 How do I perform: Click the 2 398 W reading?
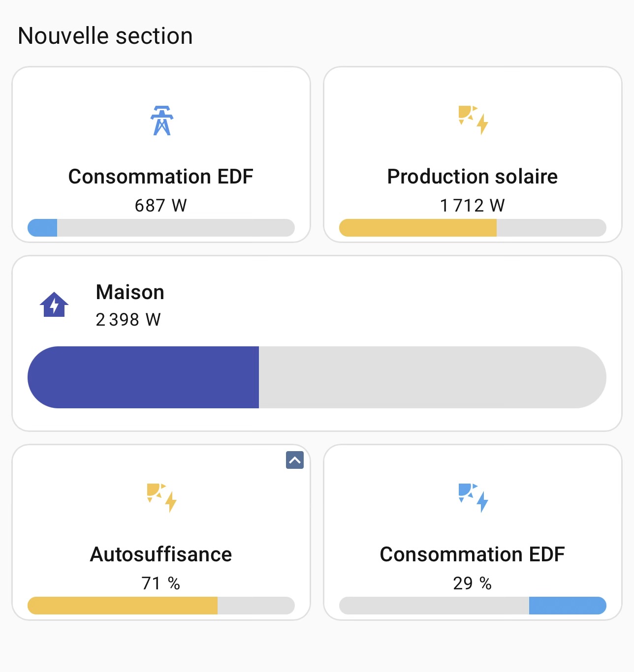coord(128,320)
